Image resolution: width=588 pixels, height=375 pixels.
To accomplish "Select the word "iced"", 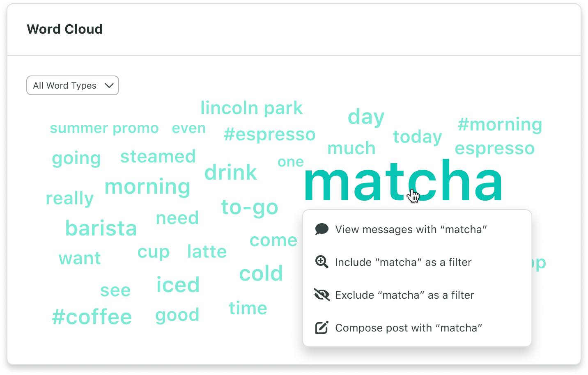I will tap(178, 284).
